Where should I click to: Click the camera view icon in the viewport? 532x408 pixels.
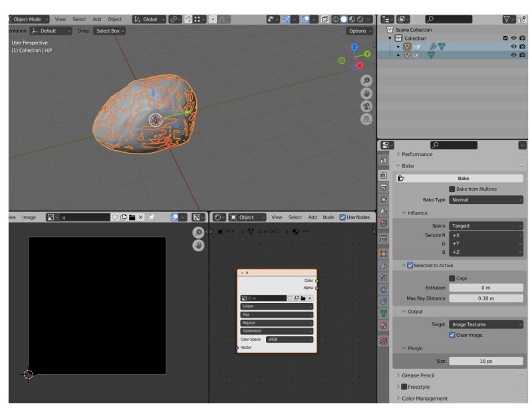coord(366,106)
